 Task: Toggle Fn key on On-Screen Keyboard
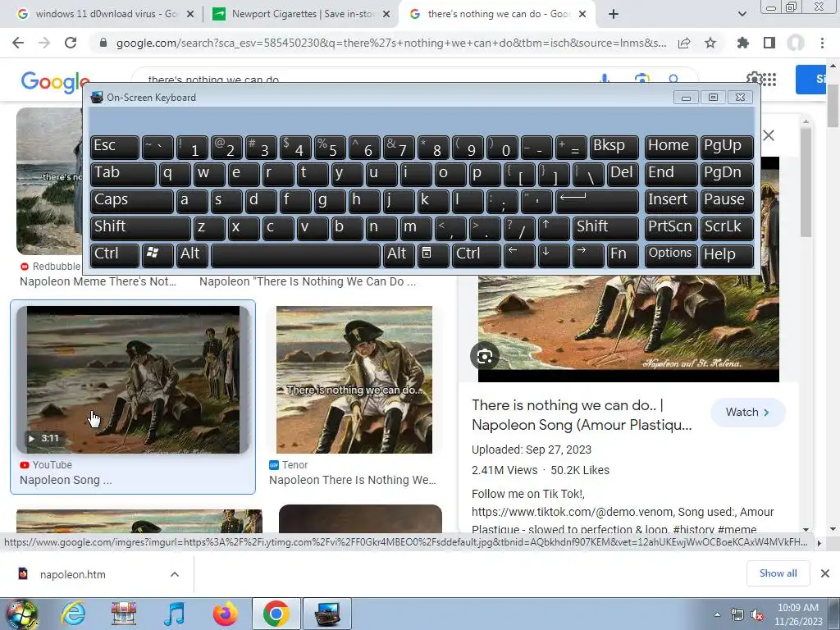coord(622,255)
